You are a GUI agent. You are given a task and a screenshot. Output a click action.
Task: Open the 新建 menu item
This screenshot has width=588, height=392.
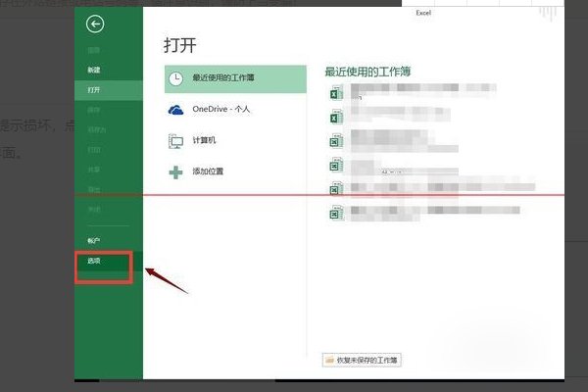click(x=94, y=71)
